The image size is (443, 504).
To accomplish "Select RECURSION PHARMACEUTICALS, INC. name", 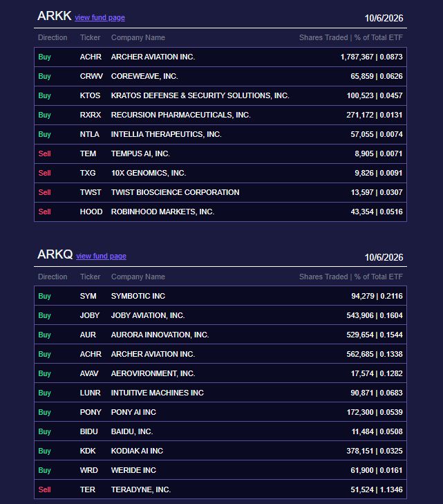I will [180, 115].
